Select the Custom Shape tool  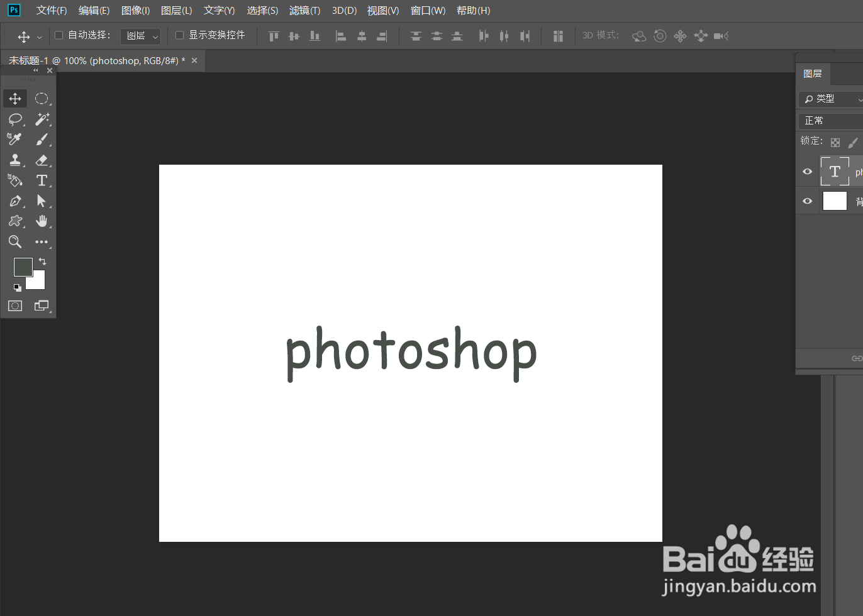coord(15,221)
